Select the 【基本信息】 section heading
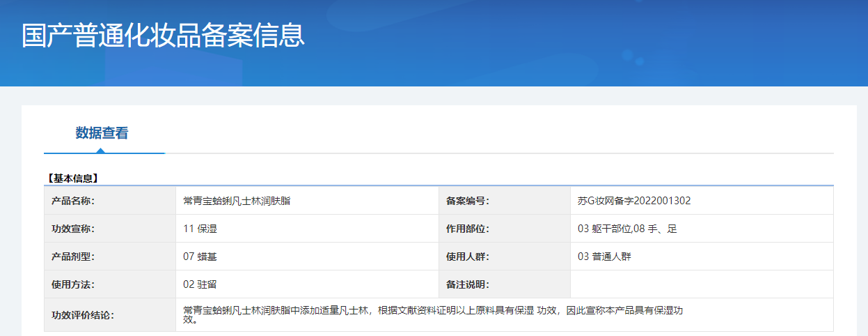This screenshot has width=868, height=336. (72, 178)
